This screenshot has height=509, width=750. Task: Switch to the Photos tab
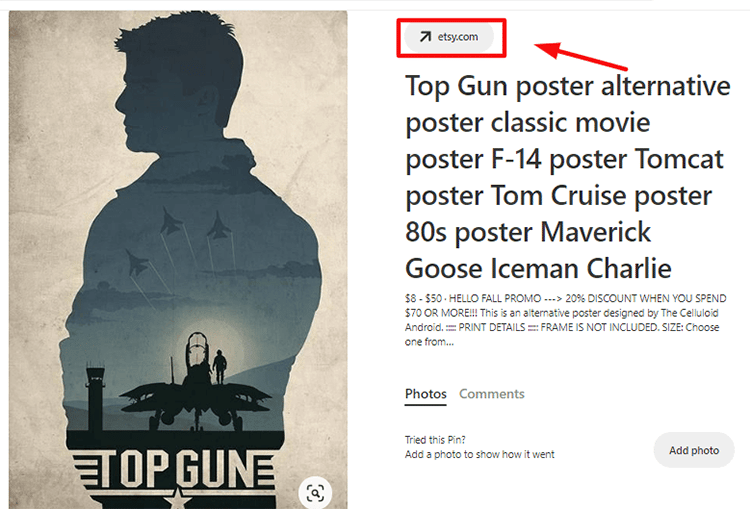pos(426,394)
